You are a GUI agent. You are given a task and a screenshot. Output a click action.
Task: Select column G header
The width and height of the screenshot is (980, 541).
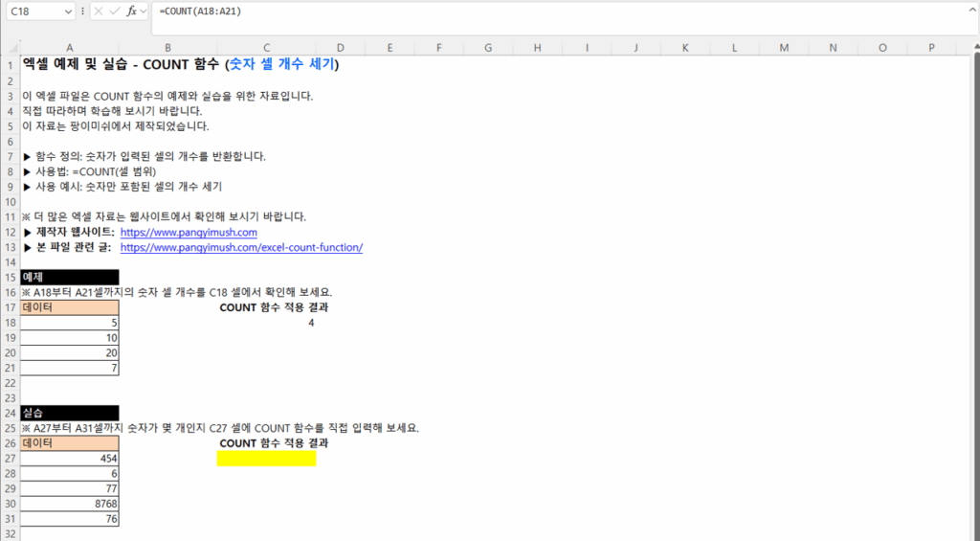487,48
